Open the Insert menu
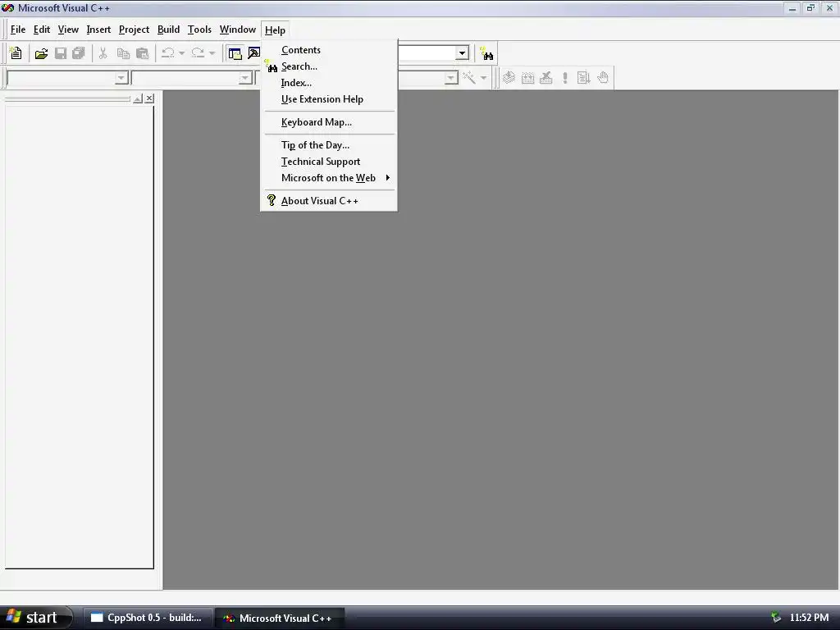Image resolution: width=840 pixels, height=630 pixels. [x=98, y=30]
